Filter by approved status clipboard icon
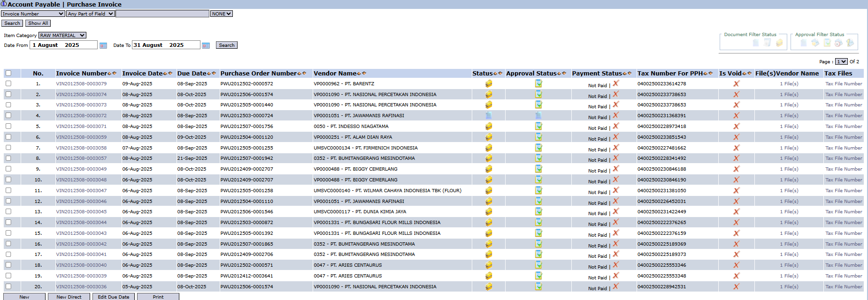Image resolution: width=868 pixels, height=300 pixels. [827, 43]
